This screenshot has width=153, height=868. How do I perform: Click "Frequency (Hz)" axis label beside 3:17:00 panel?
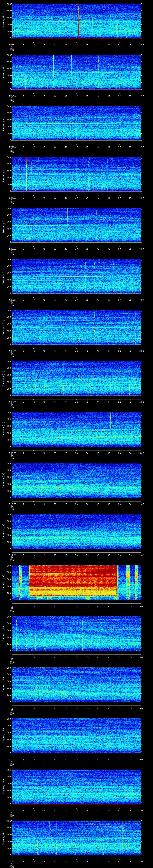tap(3, 838)
